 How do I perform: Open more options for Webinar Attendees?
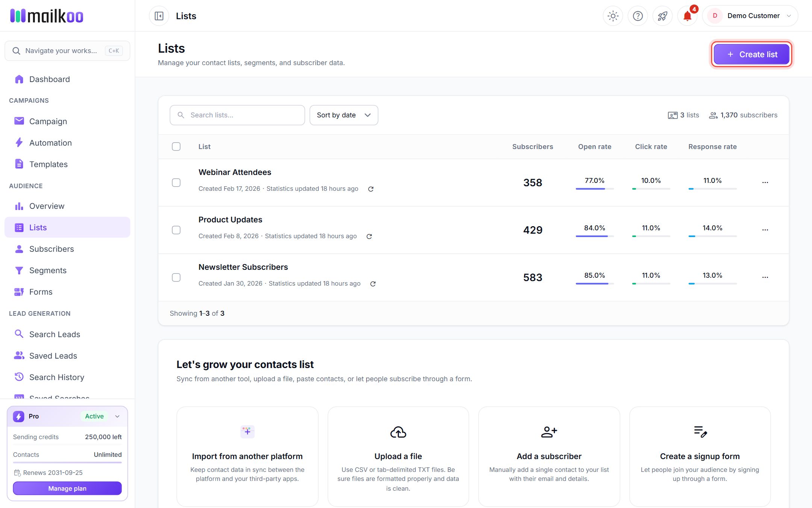(765, 183)
